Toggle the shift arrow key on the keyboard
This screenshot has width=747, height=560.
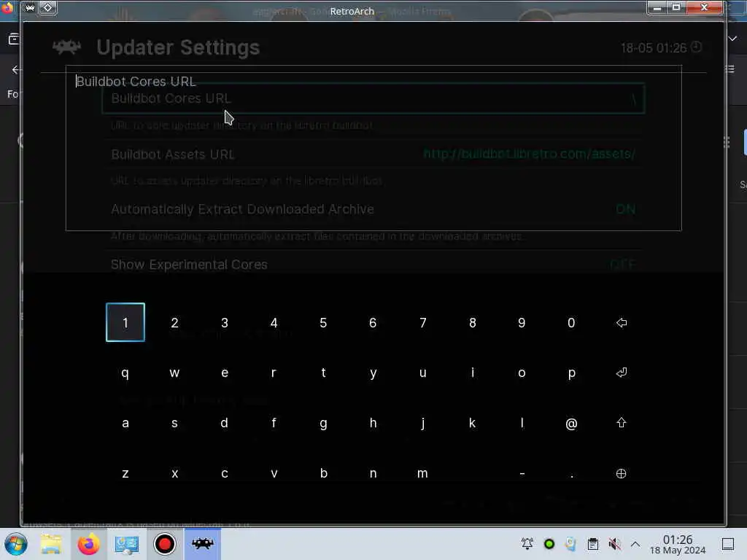pos(621,423)
